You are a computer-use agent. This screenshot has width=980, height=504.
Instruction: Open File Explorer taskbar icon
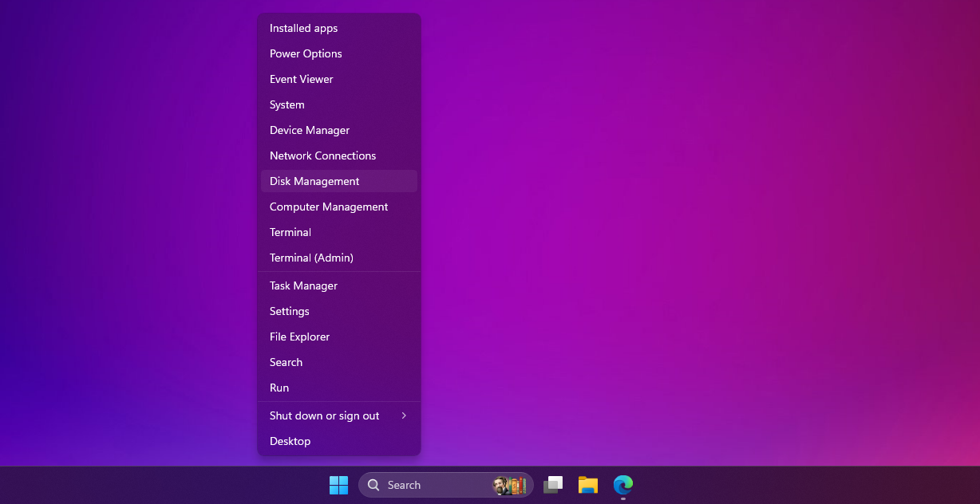tap(588, 485)
